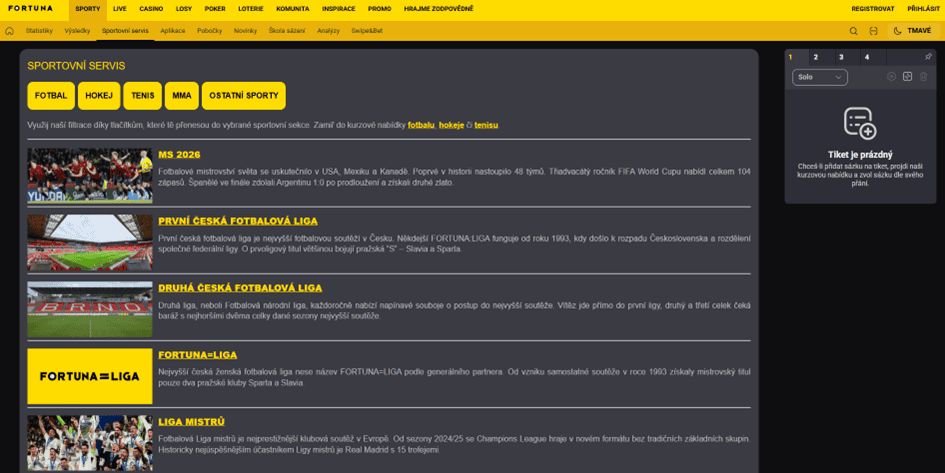
Task: Open the search magnifier icon
Action: pyautogui.click(x=853, y=31)
